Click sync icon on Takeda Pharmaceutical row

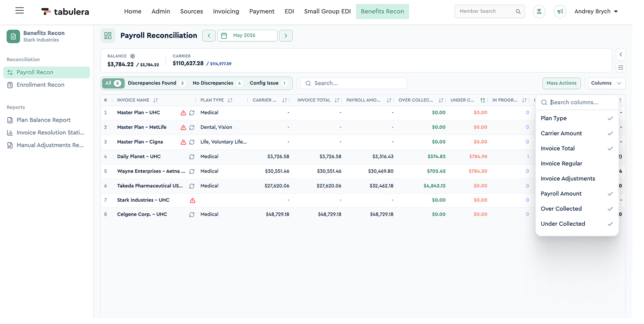192,186
